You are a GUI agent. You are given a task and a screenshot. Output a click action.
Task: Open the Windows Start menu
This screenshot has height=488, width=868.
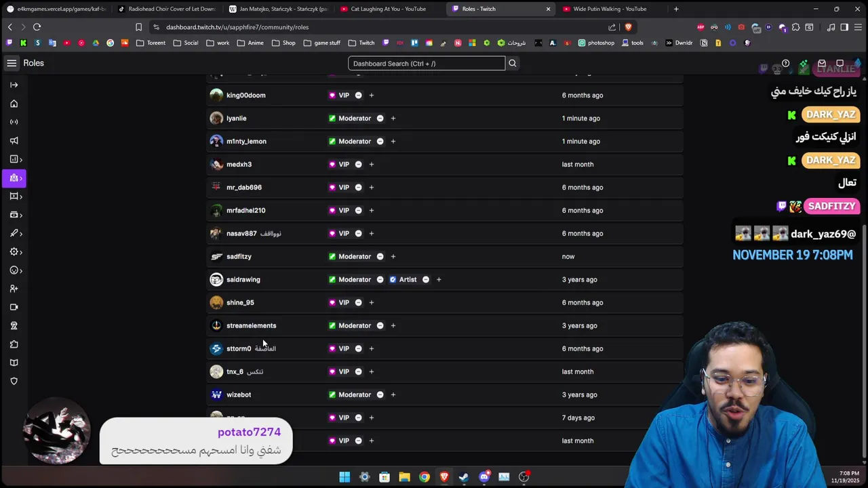tap(344, 476)
